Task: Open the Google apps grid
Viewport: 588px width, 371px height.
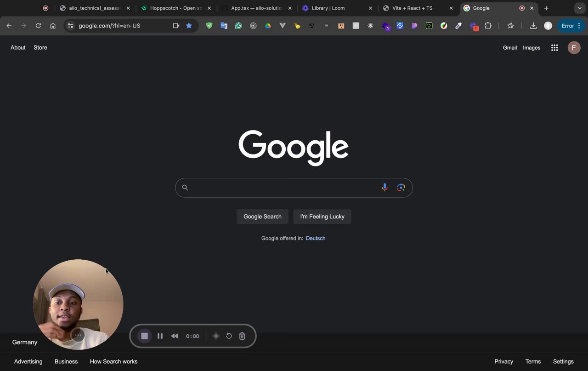Action: tap(554, 47)
